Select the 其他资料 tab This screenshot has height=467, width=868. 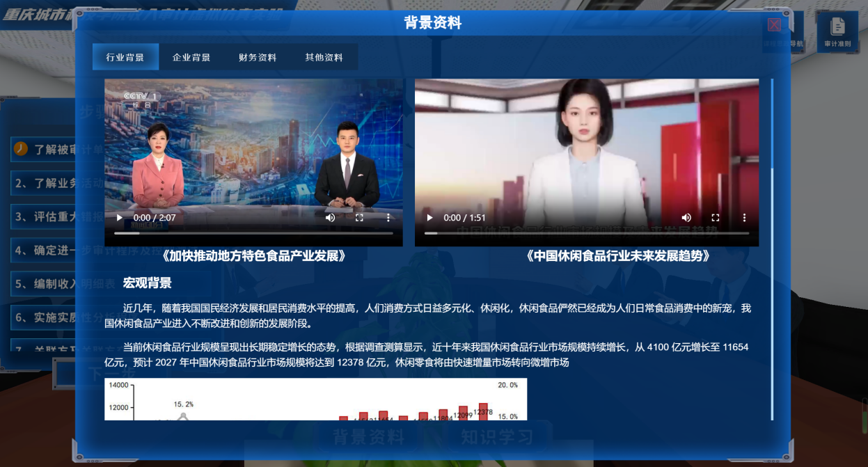pyautogui.click(x=324, y=57)
